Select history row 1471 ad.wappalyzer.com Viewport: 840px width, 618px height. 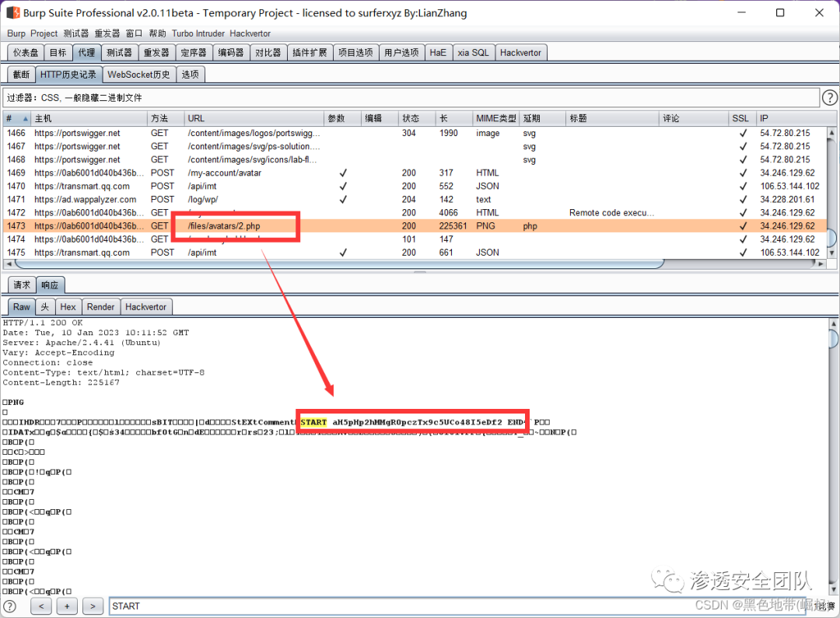(x=415, y=199)
